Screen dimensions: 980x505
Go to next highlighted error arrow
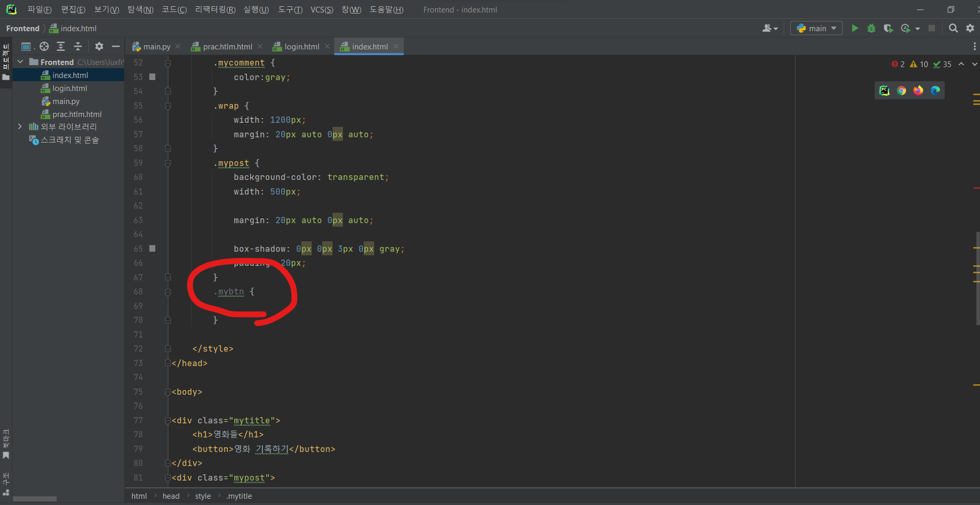[975, 64]
